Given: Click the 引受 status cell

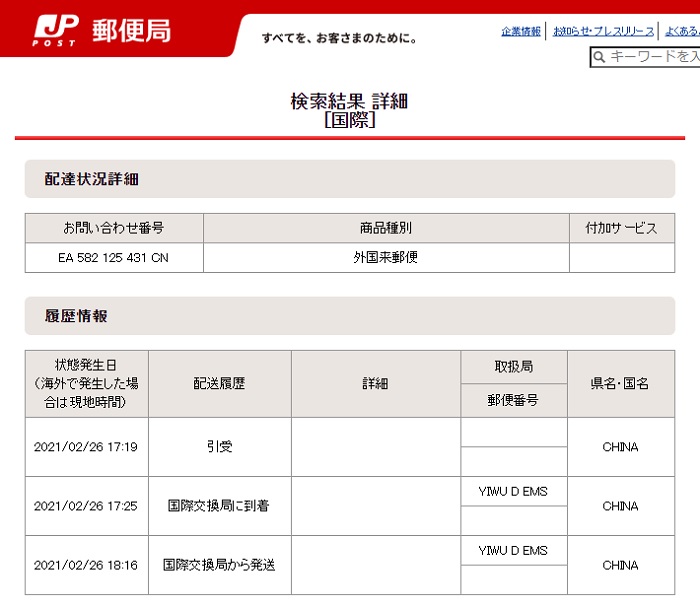Looking at the screenshot, I should click(219, 447).
